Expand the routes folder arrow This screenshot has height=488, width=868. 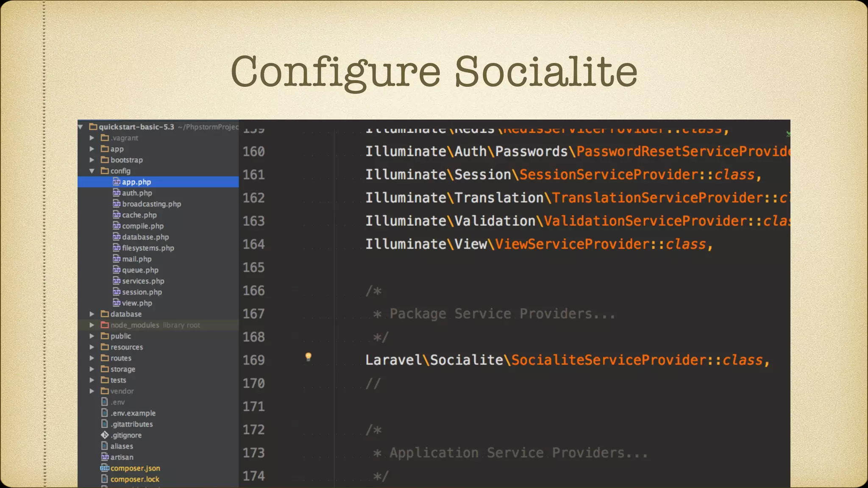[x=92, y=358]
